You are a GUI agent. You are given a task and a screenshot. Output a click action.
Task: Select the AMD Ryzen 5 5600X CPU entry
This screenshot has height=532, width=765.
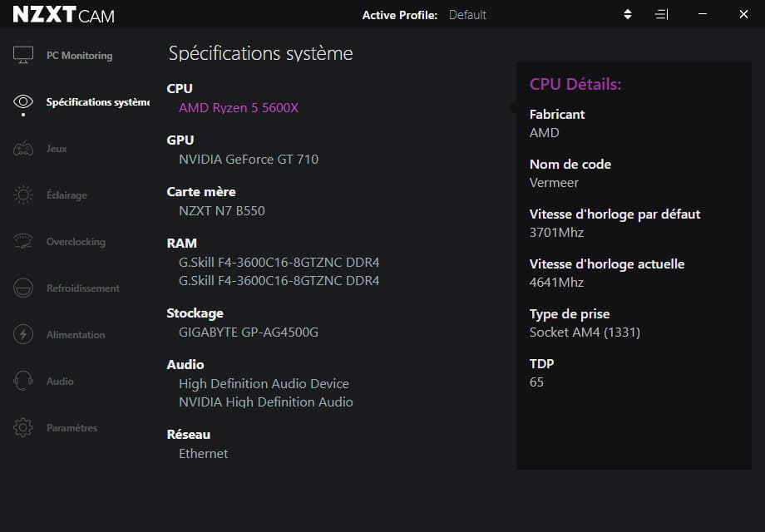239,108
